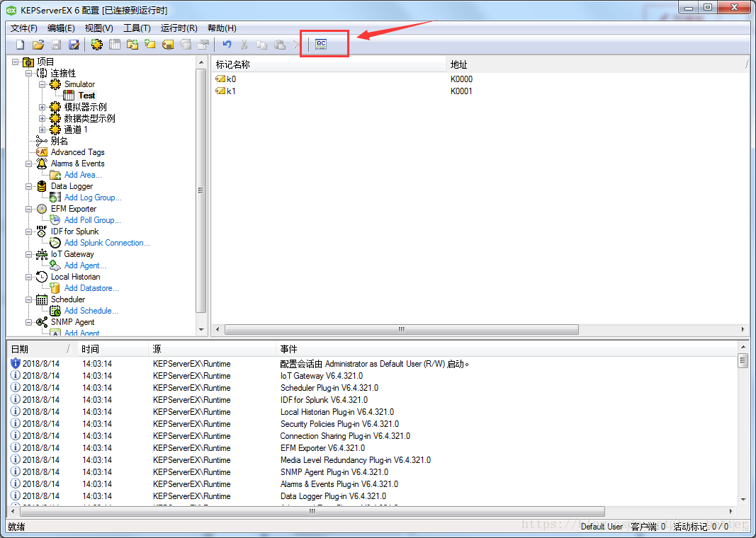
Task: Open the 编辑(E) menu
Action: click(x=61, y=28)
